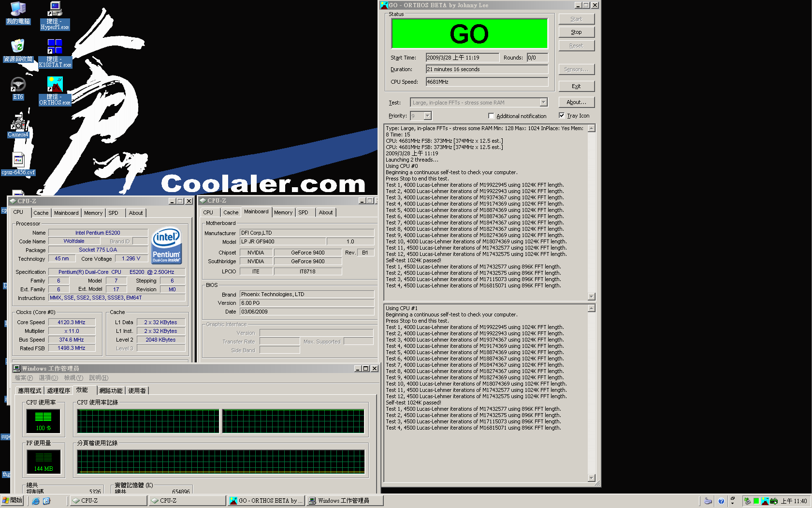Screen dimensions: 812x508
Task: Open the 檔案 menu in Task Manager
Action: [24, 378]
